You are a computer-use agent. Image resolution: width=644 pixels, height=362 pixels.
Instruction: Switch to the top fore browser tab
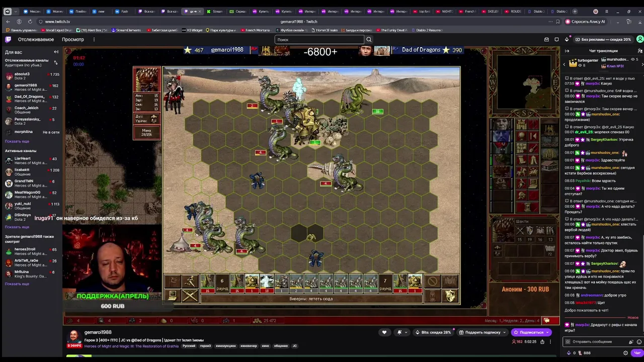[422, 11]
